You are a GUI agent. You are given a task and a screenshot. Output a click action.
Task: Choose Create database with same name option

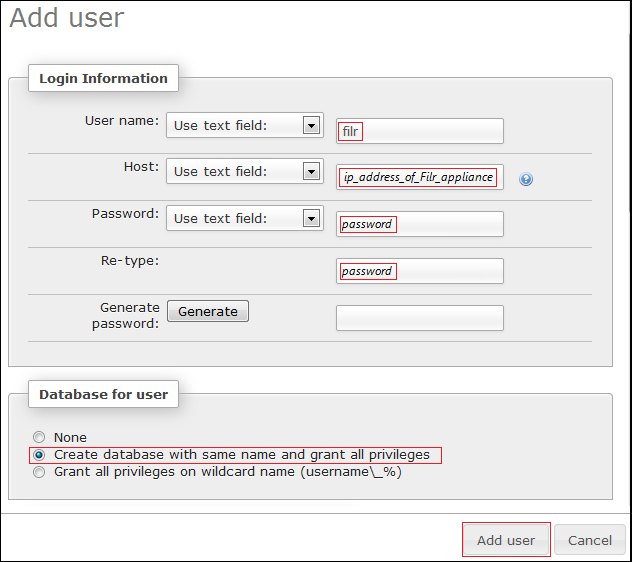(x=39, y=455)
